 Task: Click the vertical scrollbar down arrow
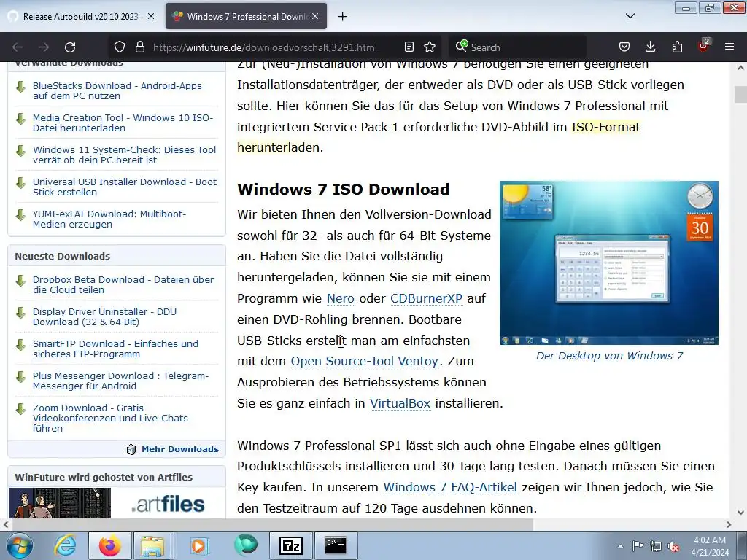coord(740,513)
